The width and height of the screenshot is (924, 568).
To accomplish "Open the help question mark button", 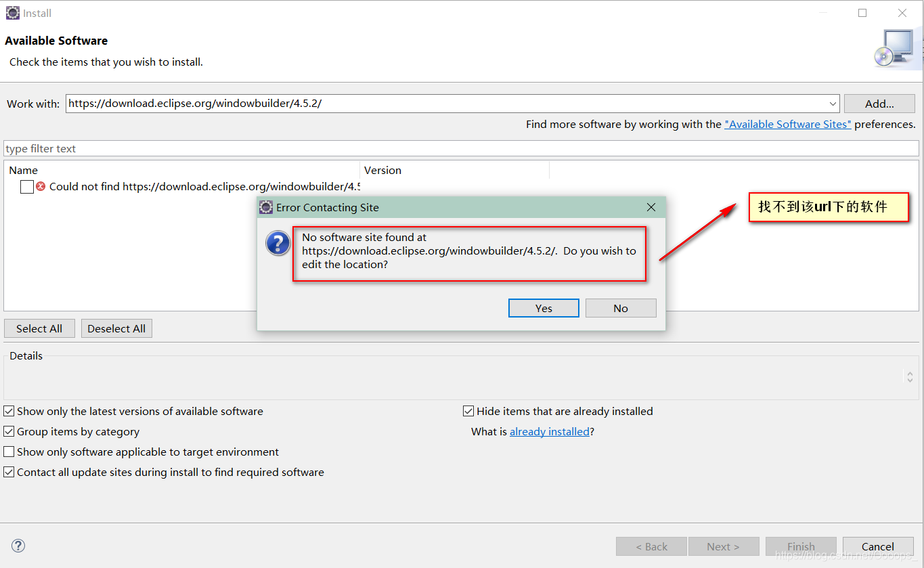I will click(x=18, y=546).
